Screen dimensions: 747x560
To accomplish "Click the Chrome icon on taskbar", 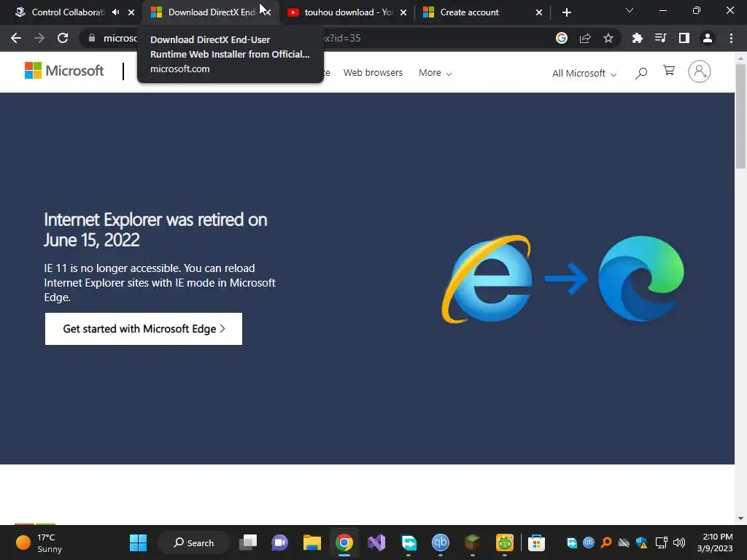I will click(x=344, y=542).
